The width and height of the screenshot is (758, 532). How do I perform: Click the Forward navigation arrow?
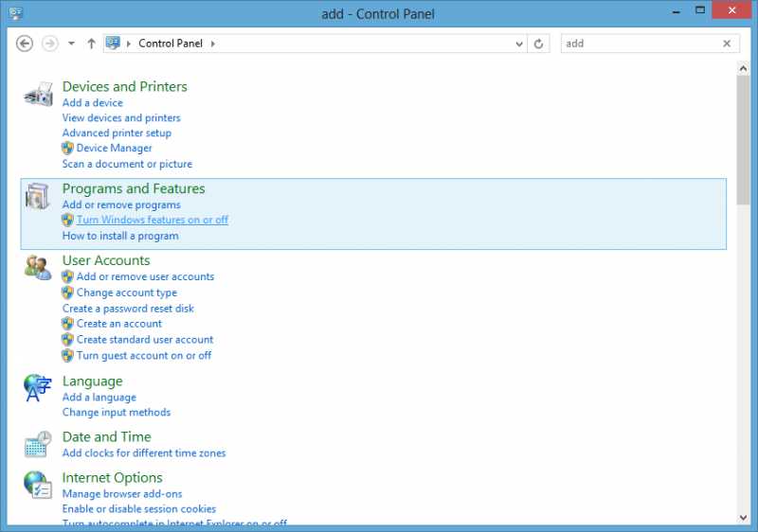(x=50, y=44)
